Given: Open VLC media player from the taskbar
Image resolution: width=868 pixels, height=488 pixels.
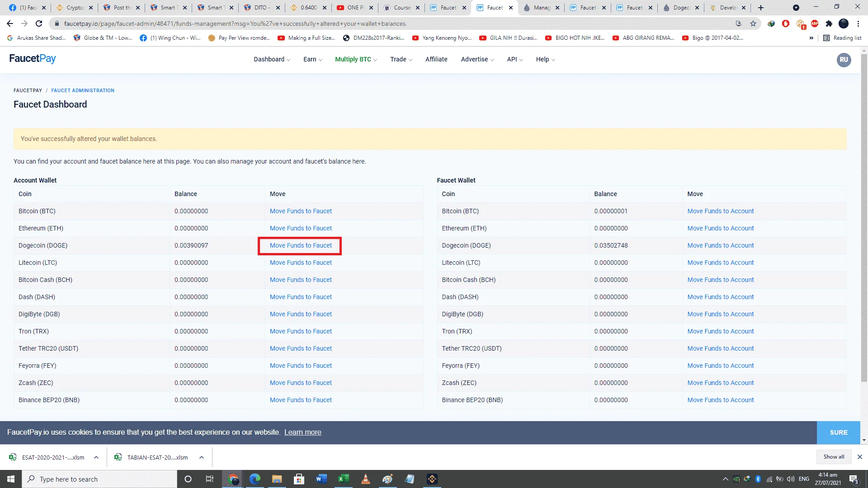Looking at the screenshot, I should (366, 479).
